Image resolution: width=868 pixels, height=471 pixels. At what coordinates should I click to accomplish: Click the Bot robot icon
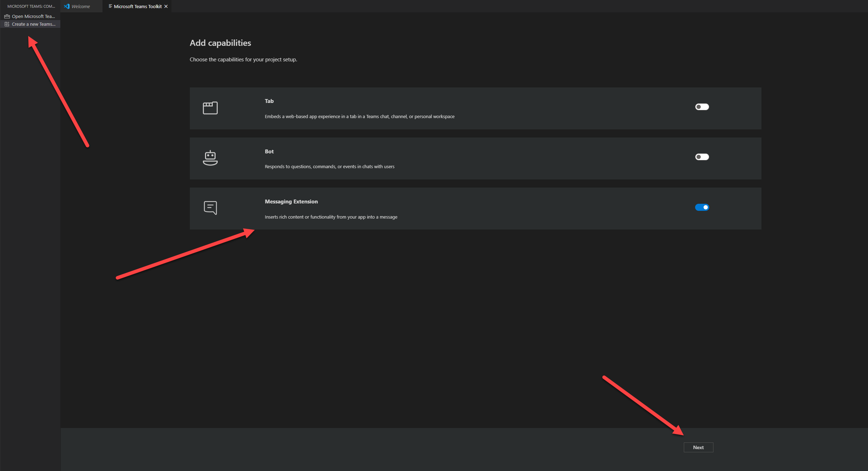click(x=210, y=158)
